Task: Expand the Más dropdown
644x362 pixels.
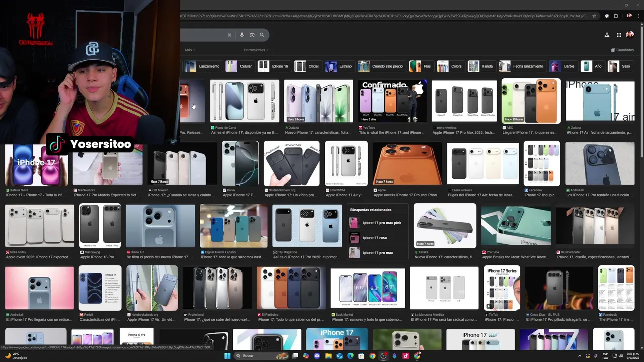Action: pos(190,50)
